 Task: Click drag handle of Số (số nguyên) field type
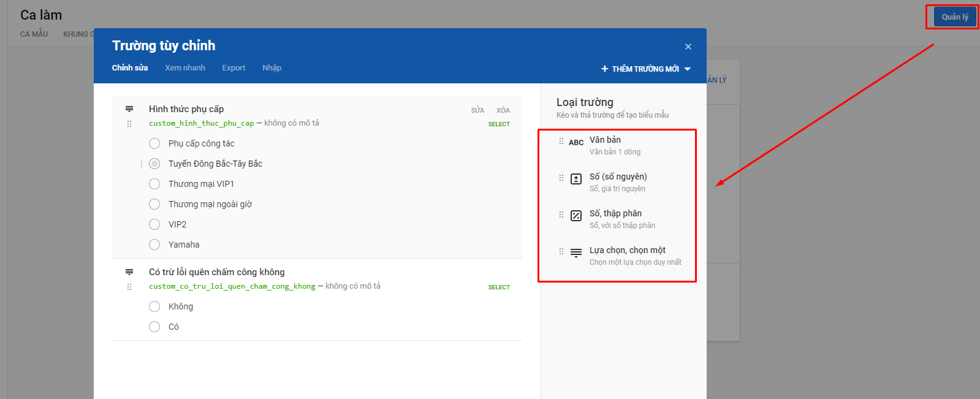[x=561, y=178]
